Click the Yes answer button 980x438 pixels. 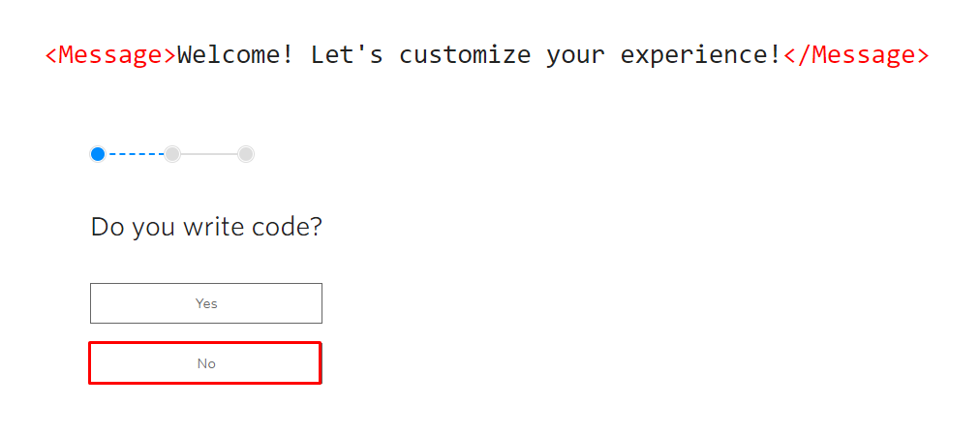pyautogui.click(x=206, y=303)
